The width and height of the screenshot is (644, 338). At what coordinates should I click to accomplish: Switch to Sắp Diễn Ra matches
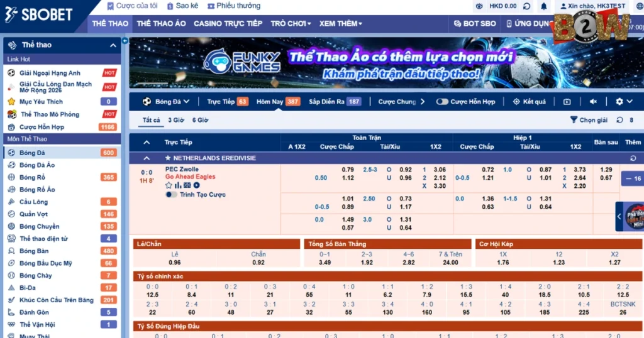pos(335,101)
